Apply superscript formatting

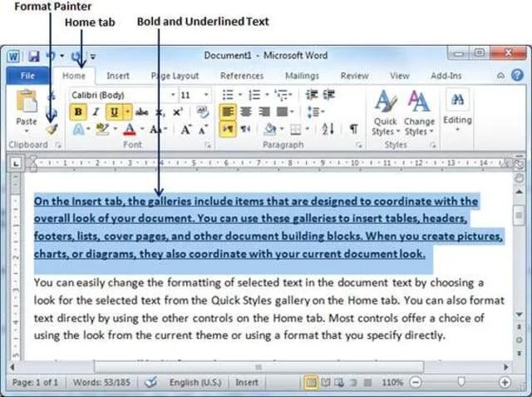(178, 112)
